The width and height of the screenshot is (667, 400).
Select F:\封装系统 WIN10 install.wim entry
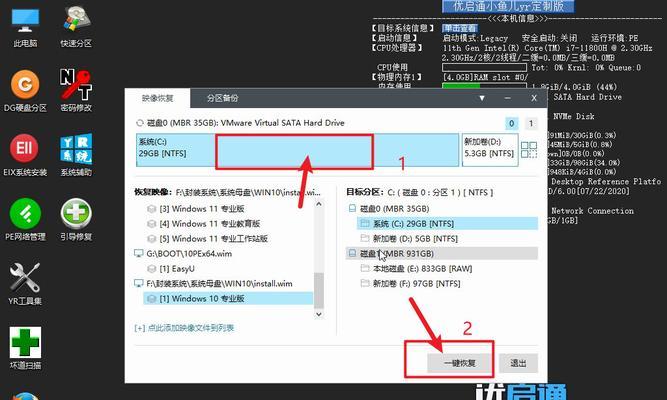click(213, 284)
